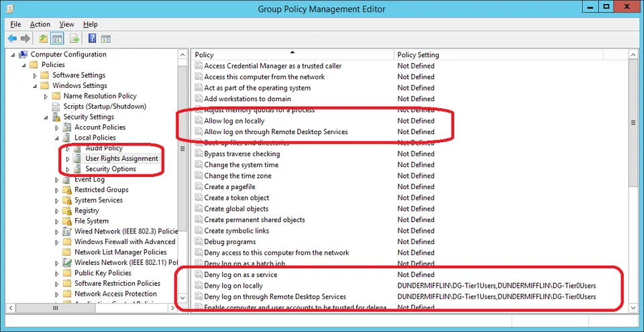The image size is (644, 332).
Task: Select User Rights Assignment in tree
Action: coord(121,158)
